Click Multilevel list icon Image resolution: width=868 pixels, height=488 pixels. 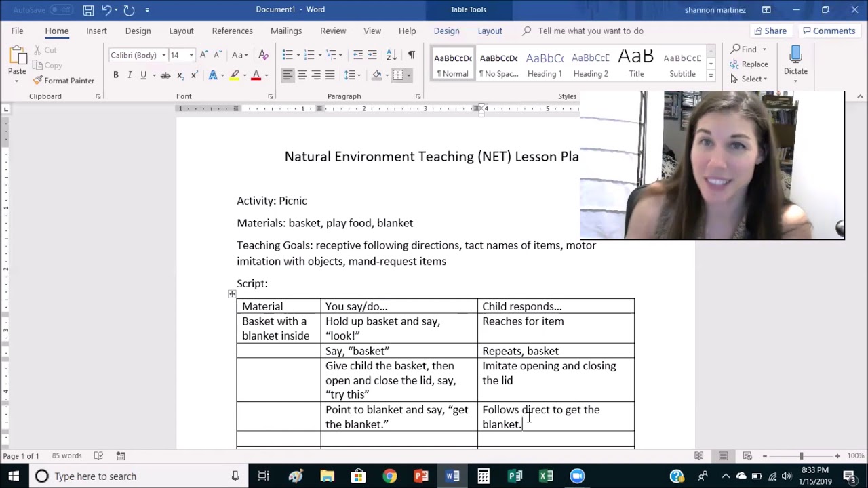(x=331, y=55)
